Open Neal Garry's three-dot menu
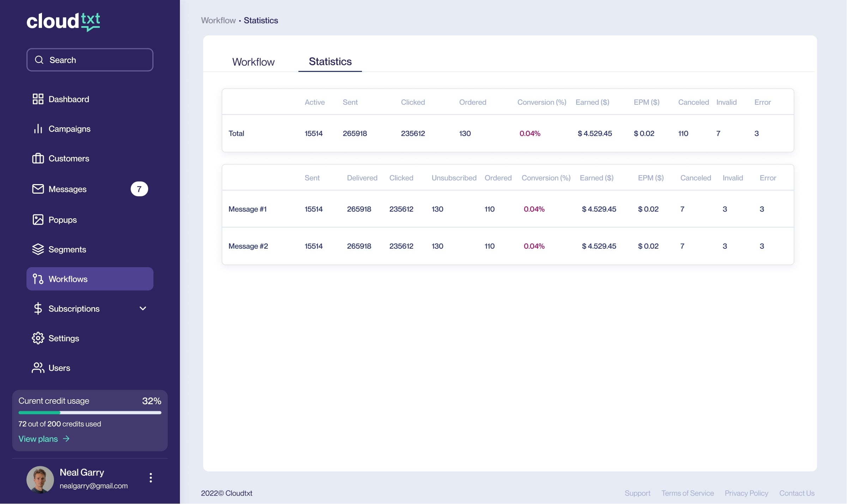The image size is (847, 504). (151, 478)
